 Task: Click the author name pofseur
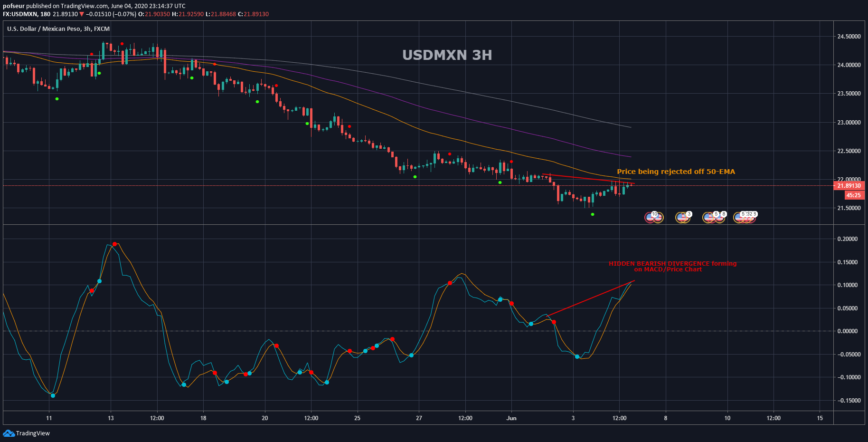pyautogui.click(x=14, y=6)
